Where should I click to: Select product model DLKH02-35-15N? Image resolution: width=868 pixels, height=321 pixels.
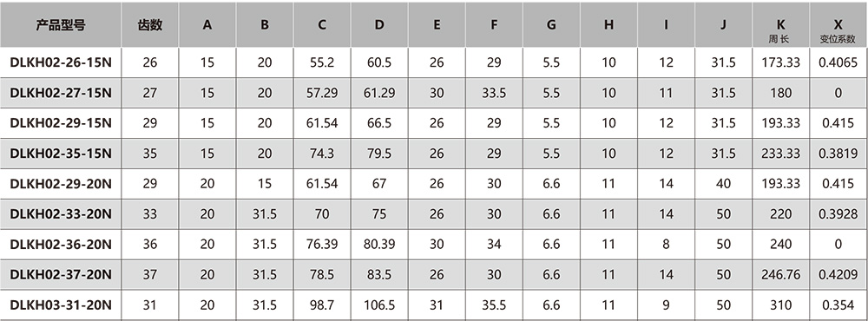click(61, 154)
